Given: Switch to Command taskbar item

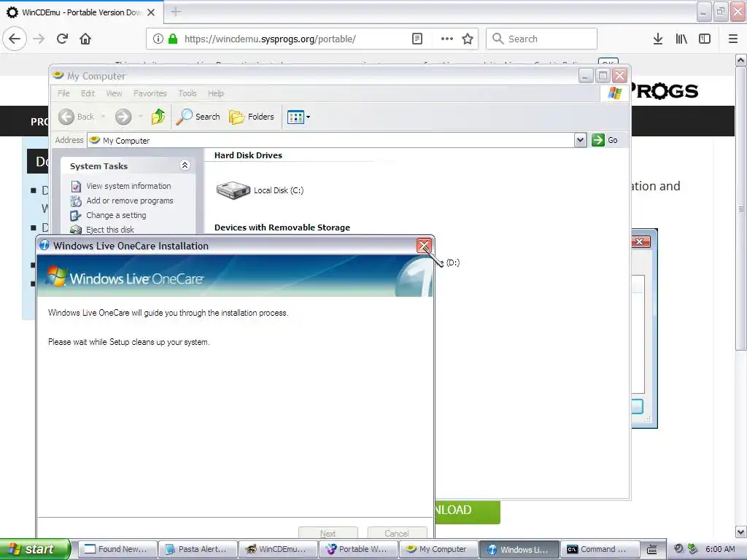Looking at the screenshot, I should tap(600, 549).
